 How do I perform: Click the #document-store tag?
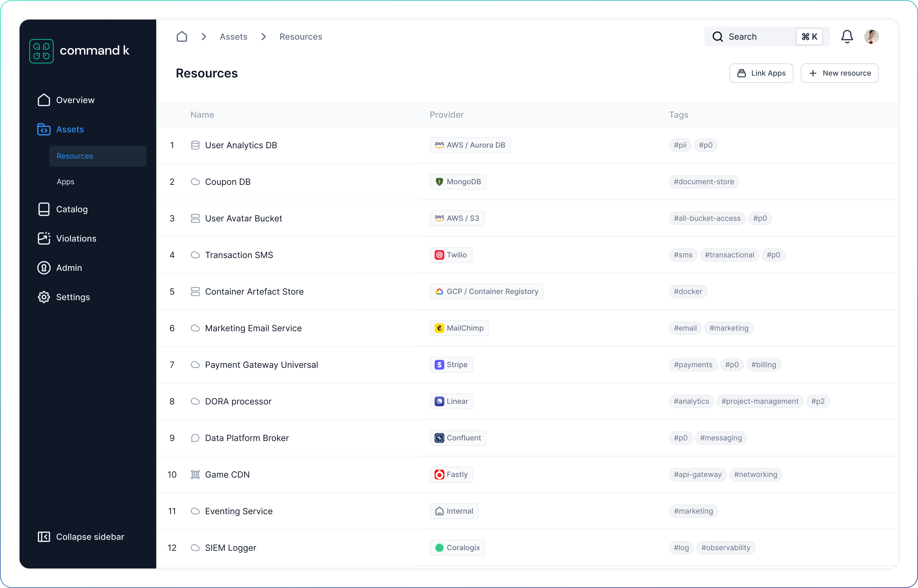(x=704, y=182)
